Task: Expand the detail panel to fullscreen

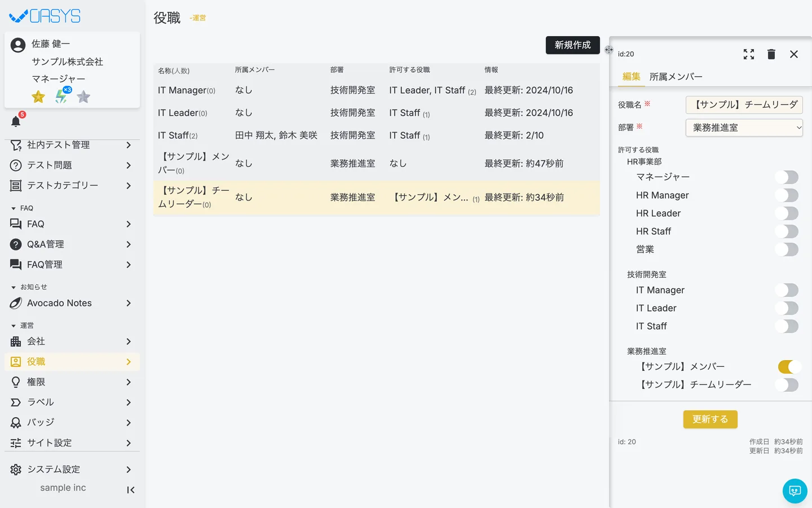Action: click(x=749, y=54)
